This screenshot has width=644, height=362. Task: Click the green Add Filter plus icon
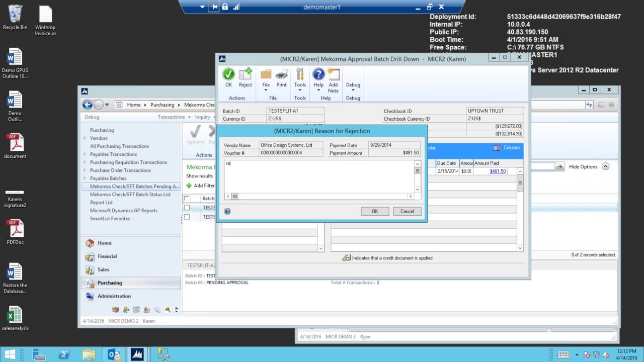[x=189, y=186]
